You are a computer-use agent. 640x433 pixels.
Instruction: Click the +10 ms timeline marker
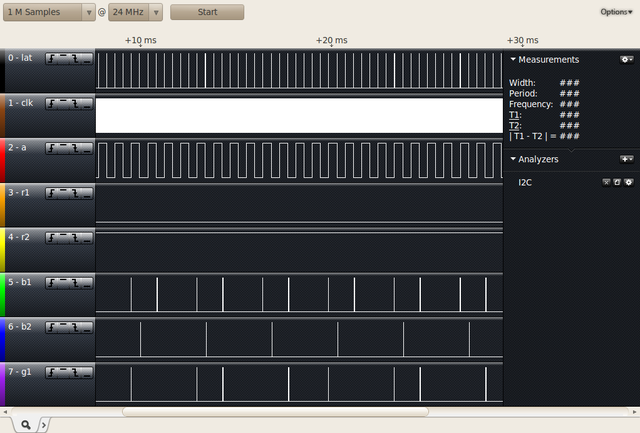point(140,40)
